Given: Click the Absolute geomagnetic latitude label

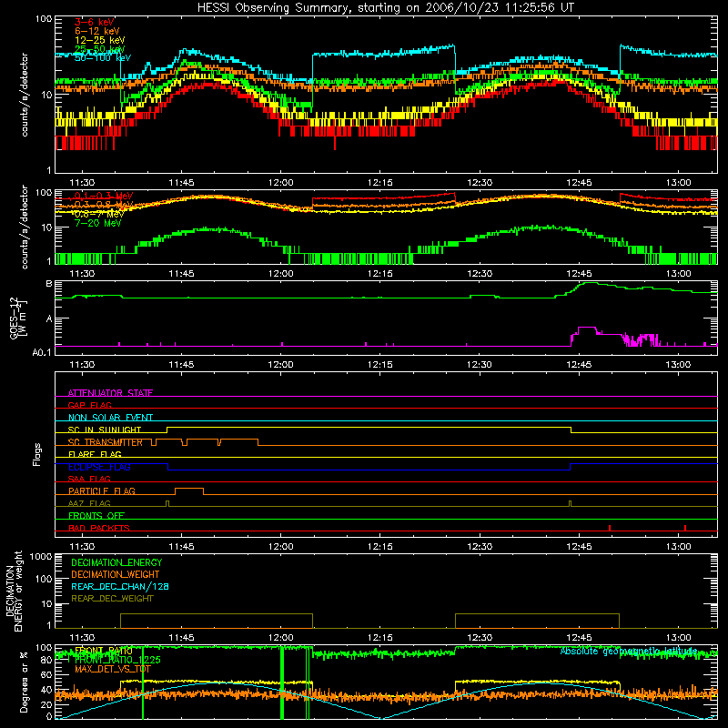Looking at the screenshot, I should 629,651.
